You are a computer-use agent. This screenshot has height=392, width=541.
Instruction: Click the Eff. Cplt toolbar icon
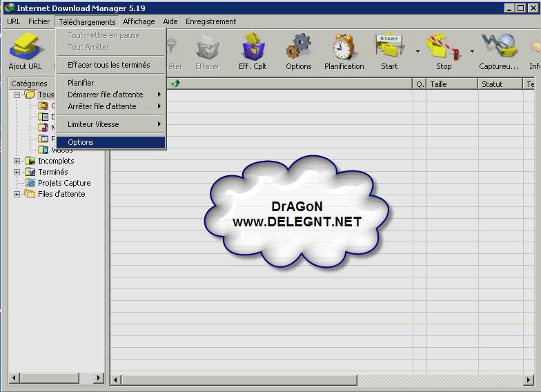pyautogui.click(x=253, y=47)
